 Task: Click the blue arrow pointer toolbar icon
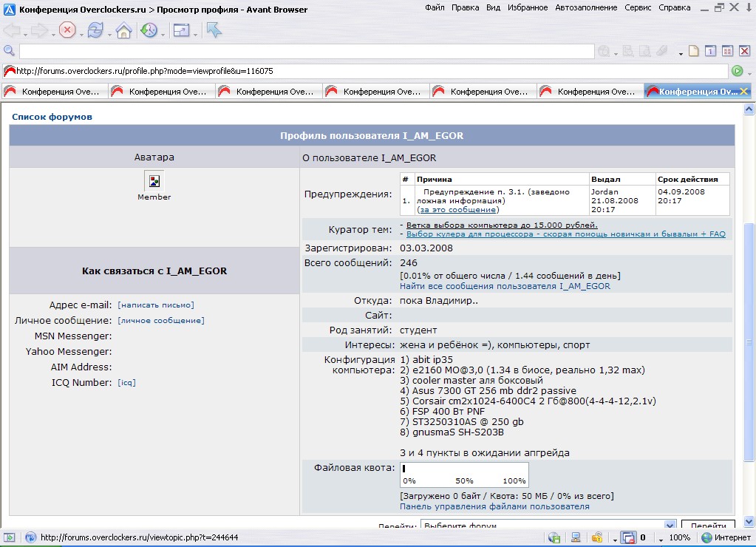coord(214,30)
